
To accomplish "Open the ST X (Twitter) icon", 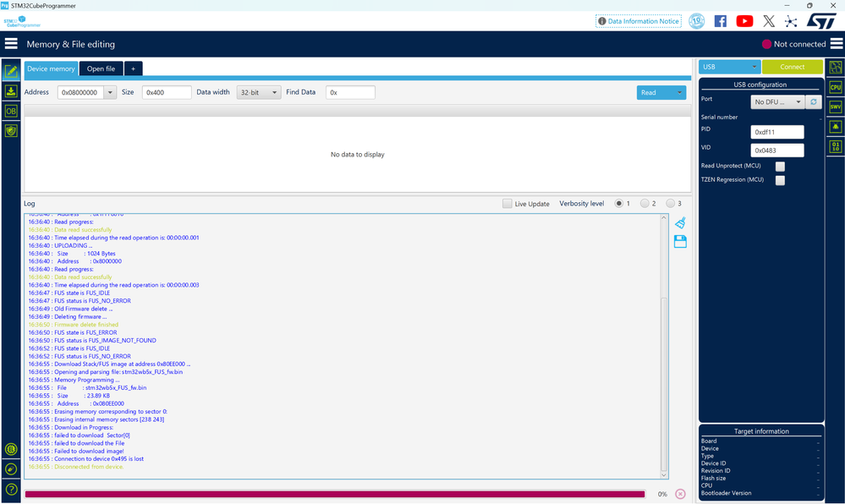I will click(x=769, y=21).
